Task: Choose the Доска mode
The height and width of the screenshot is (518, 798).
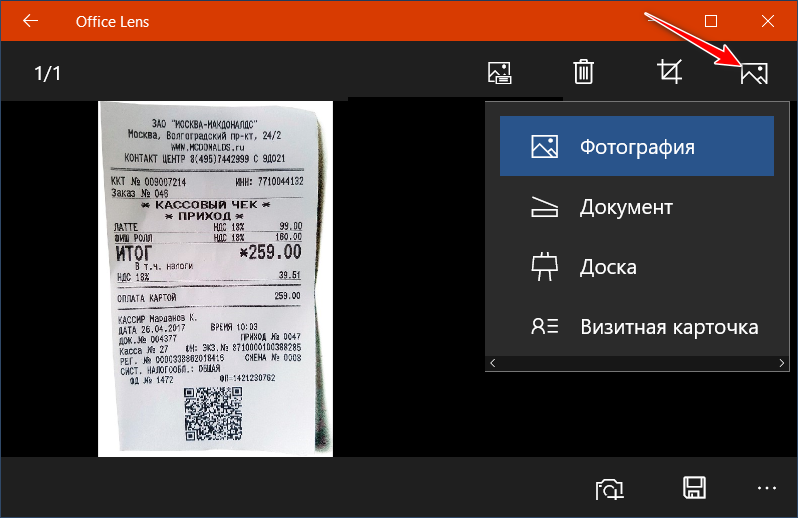Action: 637,267
